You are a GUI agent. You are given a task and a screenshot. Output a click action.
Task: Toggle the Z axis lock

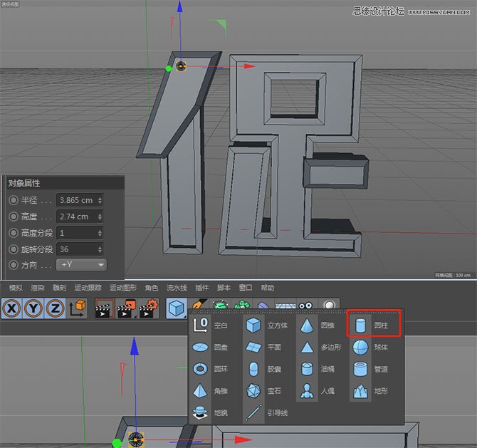pos(55,308)
